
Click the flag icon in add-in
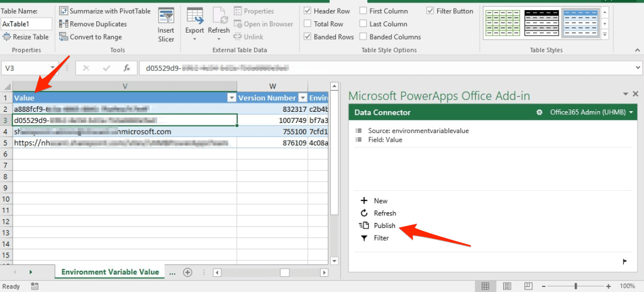tap(625, 261)
